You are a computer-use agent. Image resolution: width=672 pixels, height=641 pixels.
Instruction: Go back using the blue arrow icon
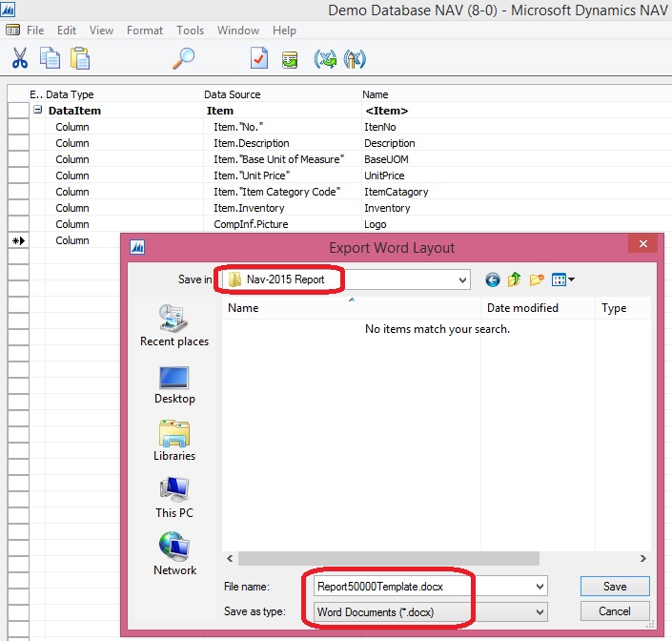493,279
